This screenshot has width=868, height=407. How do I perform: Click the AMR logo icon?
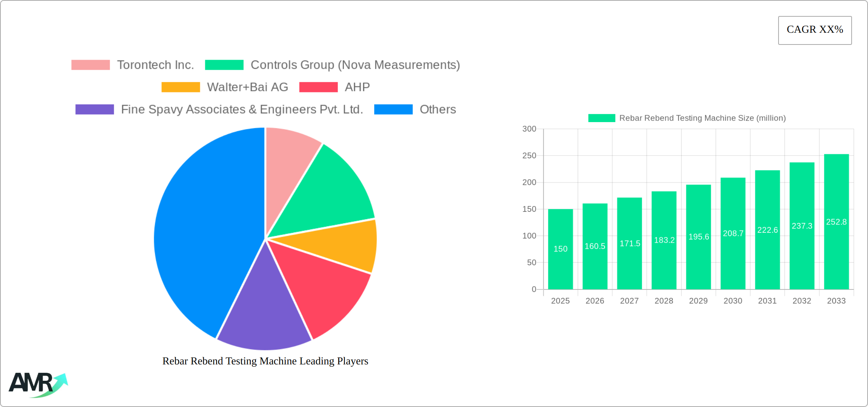(x=38, y=385)
